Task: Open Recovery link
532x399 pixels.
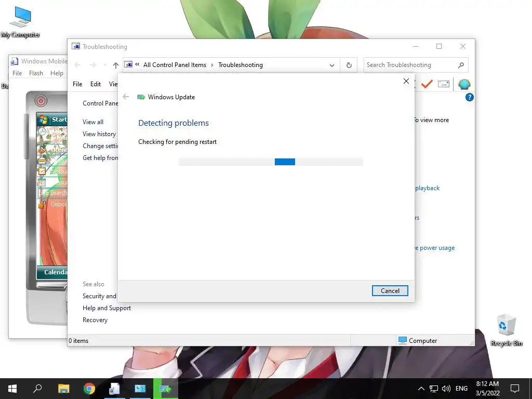Action: pyautogui.click(x=95, y=320)
